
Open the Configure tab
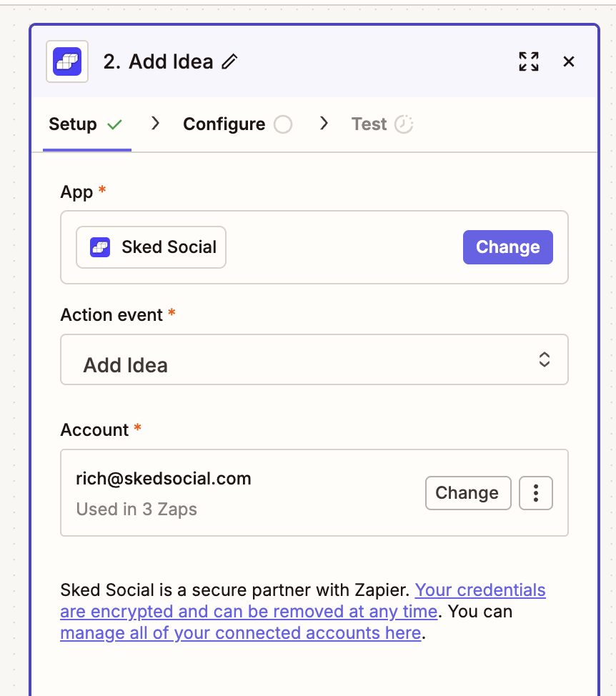click(224, 124)
